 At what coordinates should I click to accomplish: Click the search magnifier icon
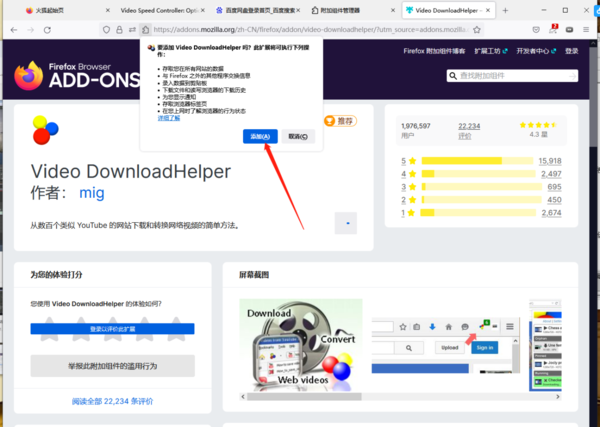click(x=453, y=76)
